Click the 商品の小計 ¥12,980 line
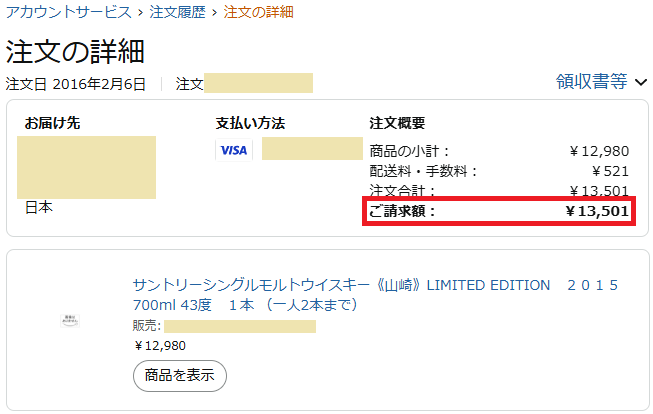The image size is (653, 414). coord(499,151)
